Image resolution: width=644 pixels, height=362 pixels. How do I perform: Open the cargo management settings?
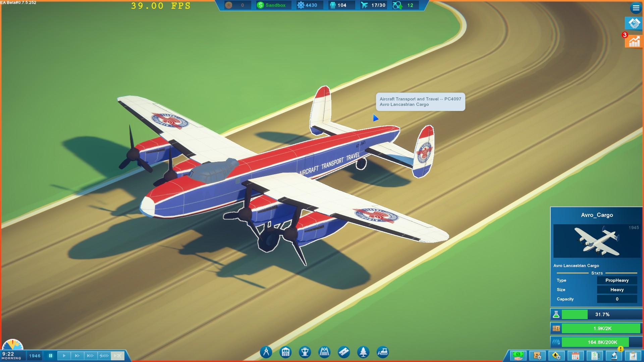tap(537, 355)
